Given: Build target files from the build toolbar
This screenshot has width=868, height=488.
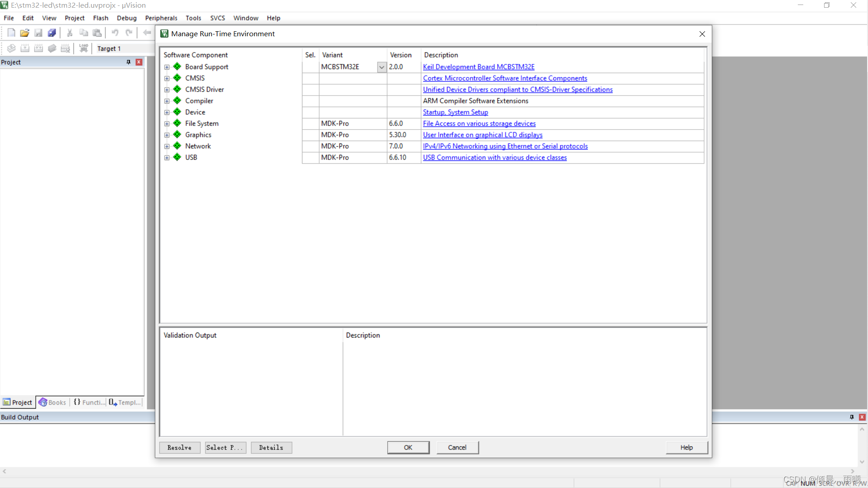Looking at the screenshot, I should pos(25,48).
